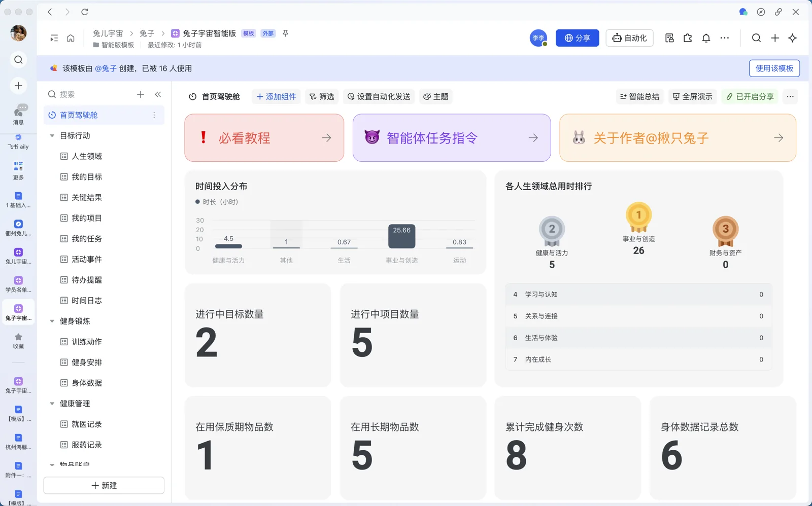Open the more options ellipsis in header
The image size is (812, 506).
click(x=725, y=38)
